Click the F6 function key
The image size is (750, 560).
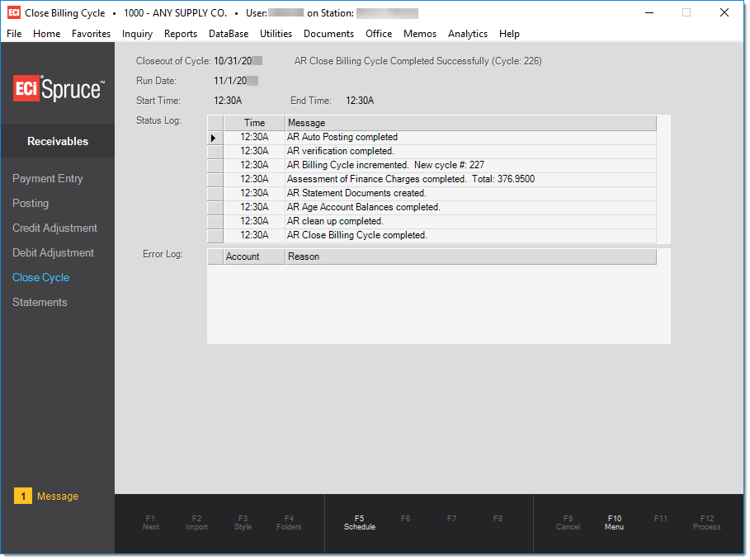point(405,519)
